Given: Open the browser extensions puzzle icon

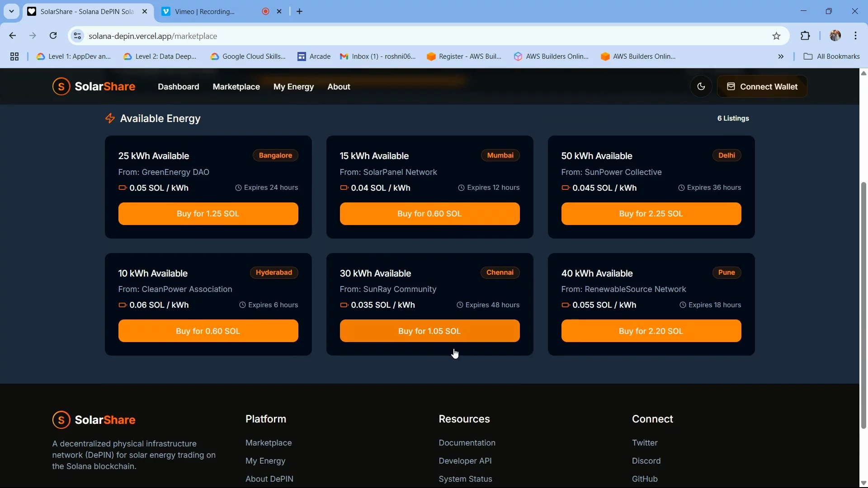Looking at the screenshot, I should click(x=805, y=36).
